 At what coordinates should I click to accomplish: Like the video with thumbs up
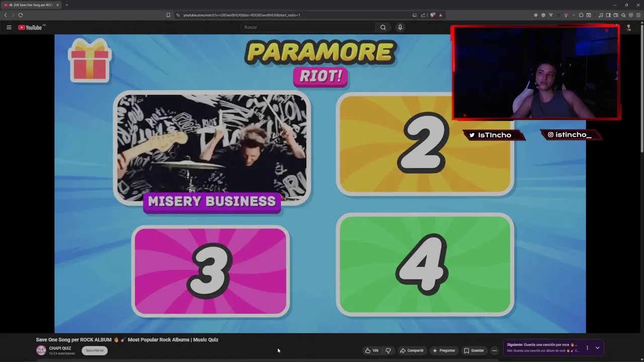pos(371,350)
